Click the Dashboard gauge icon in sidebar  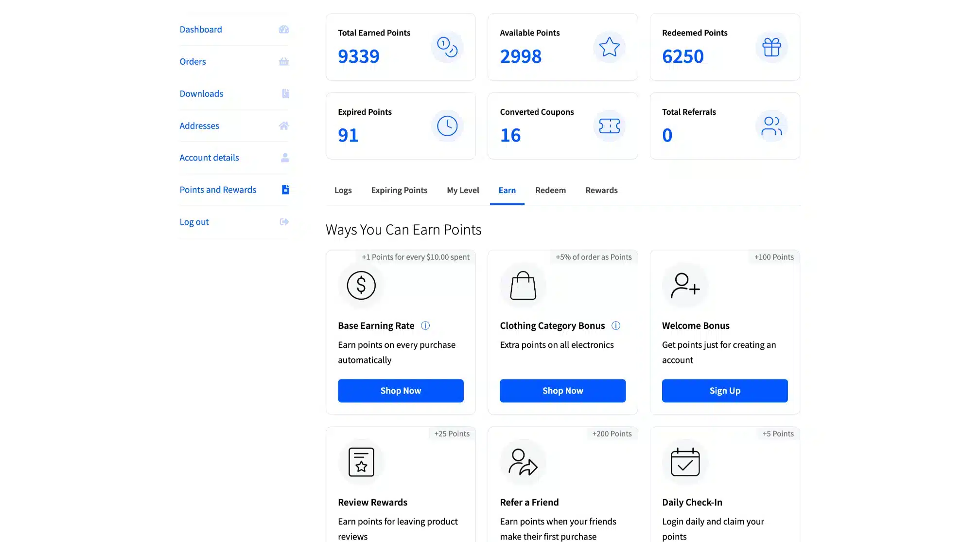tap(284, 30)
